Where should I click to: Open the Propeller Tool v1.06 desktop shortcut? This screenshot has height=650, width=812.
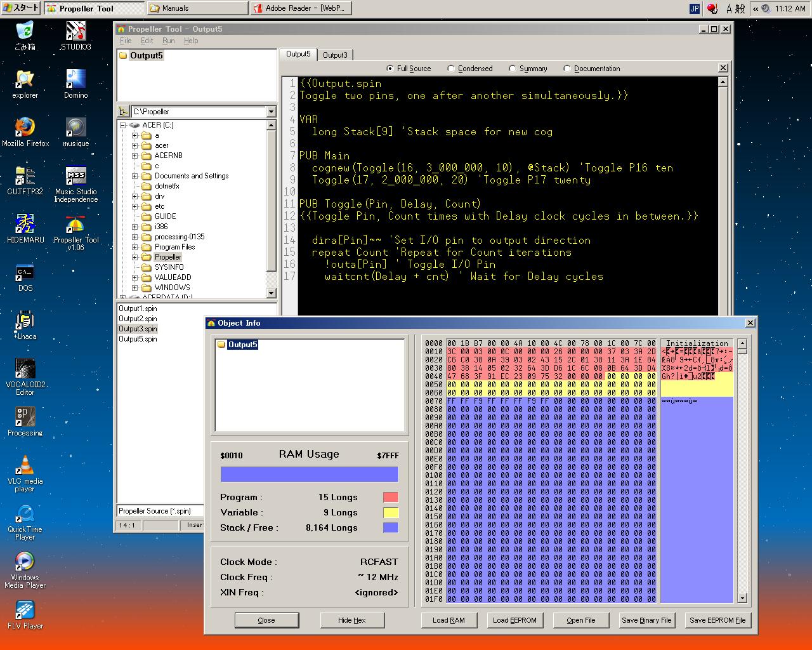pos(75,227)
